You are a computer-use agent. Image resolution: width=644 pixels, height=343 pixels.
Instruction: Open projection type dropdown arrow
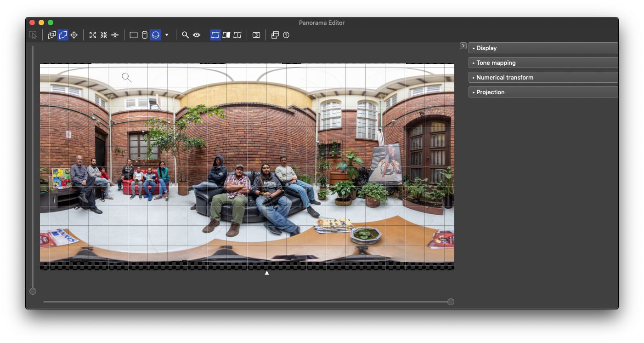click(167, 35)
